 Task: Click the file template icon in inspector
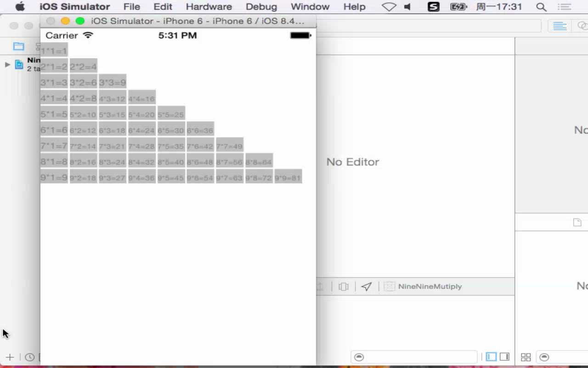click(577, 223)
